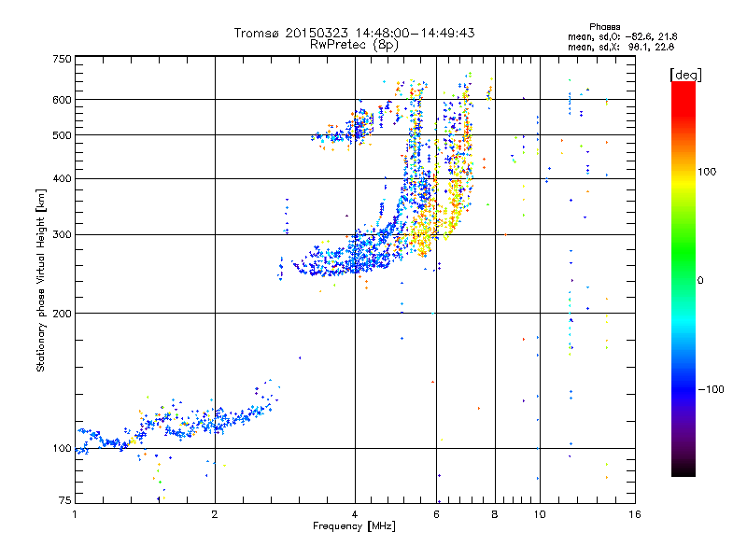The height and width of the screenshot is (560, 747).
Task: Click the '8' x-axis tick label
Action: [495, 514]
